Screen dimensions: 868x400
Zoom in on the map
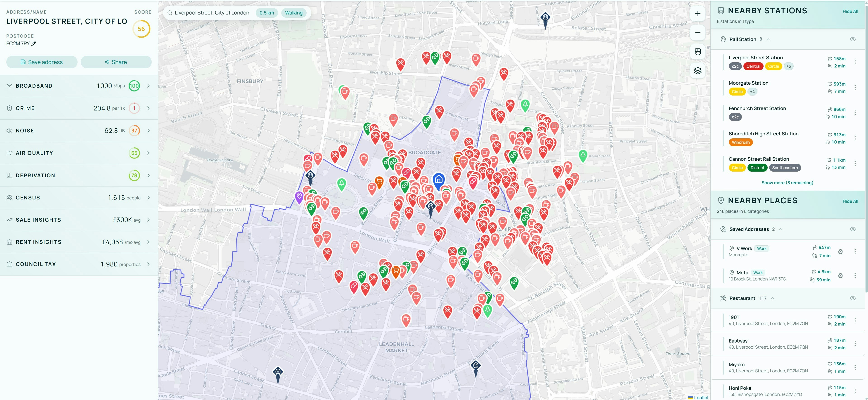click(698, 14)
